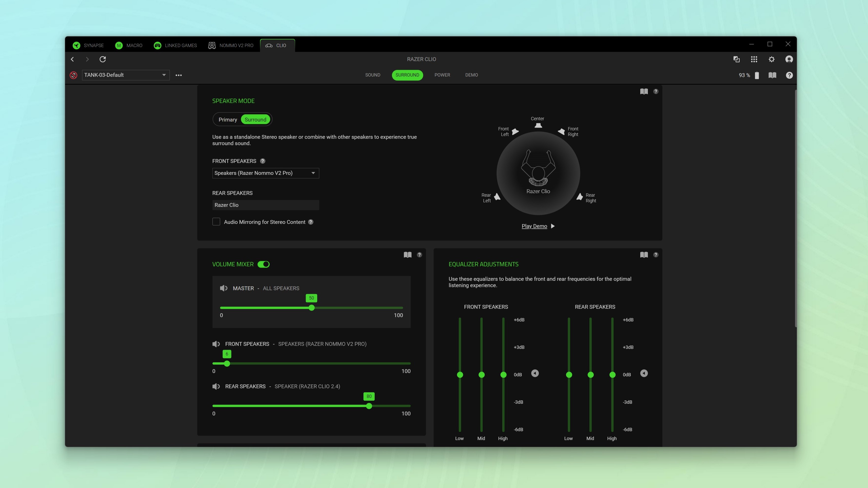Open the settings gear icon
The width and height of the screenshot is (868, 488).
click(x=771, y=59)
